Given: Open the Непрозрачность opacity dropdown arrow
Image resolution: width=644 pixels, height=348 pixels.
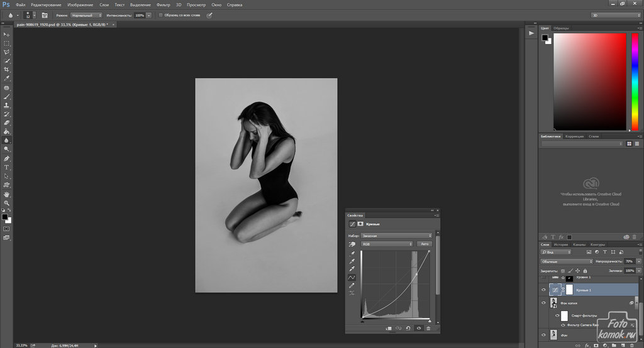Looking at the screenshot, I should tap(639, 261).
